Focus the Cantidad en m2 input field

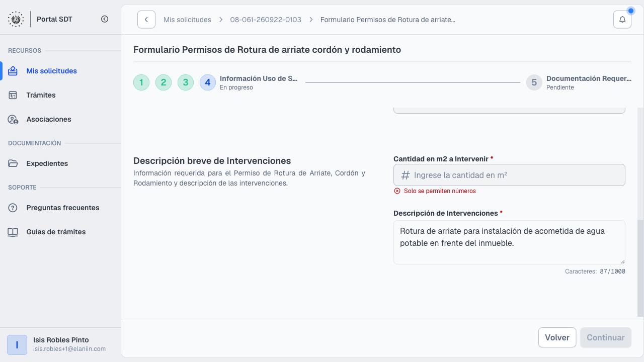coord(509,175)
